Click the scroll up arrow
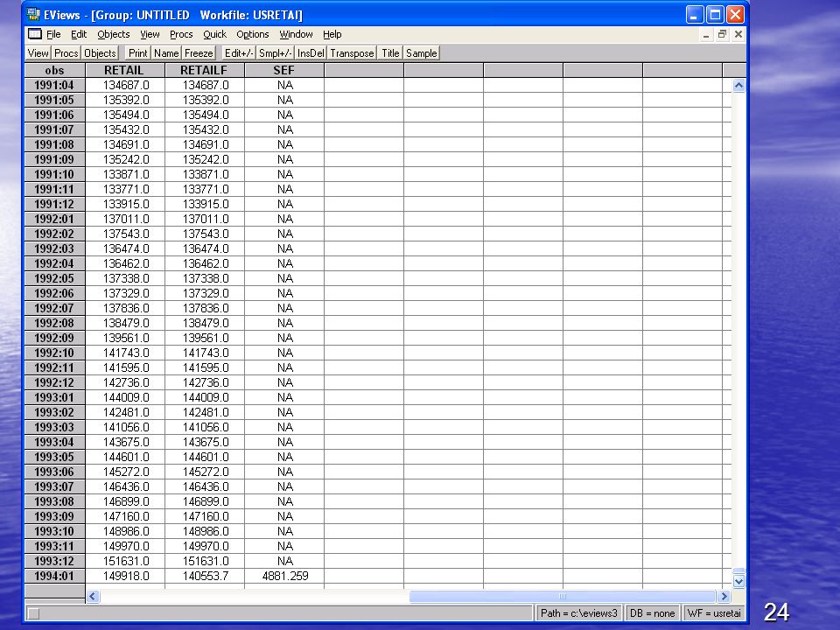 click(x=738, y=85)
